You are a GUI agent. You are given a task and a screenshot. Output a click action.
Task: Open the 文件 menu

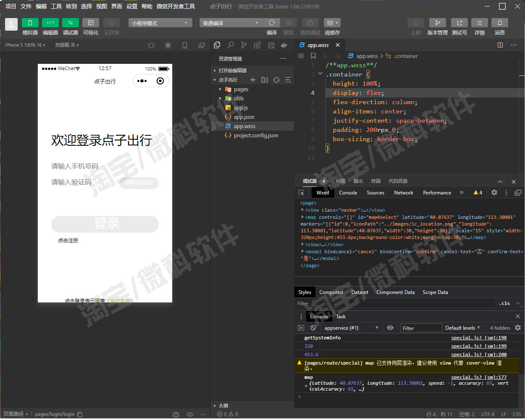(26, 6)
